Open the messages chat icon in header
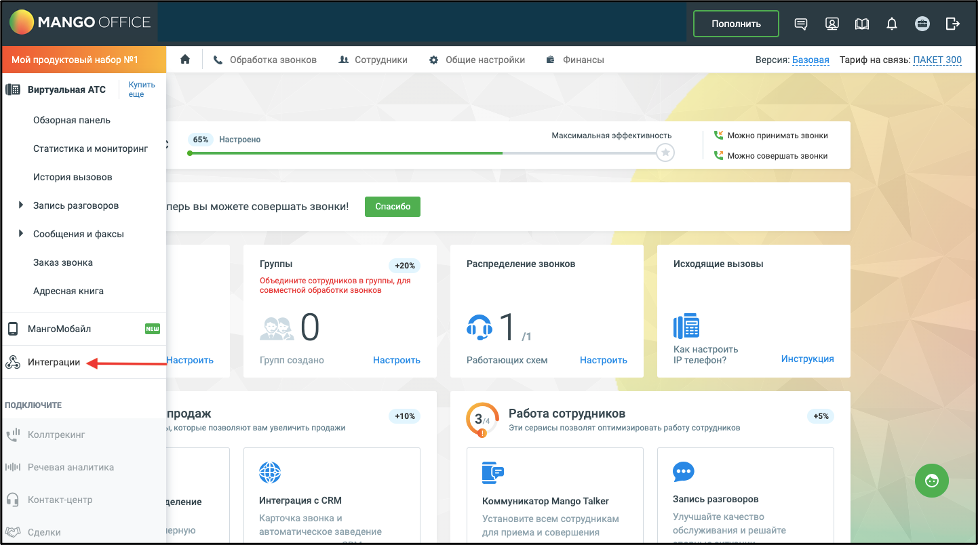 800,24
